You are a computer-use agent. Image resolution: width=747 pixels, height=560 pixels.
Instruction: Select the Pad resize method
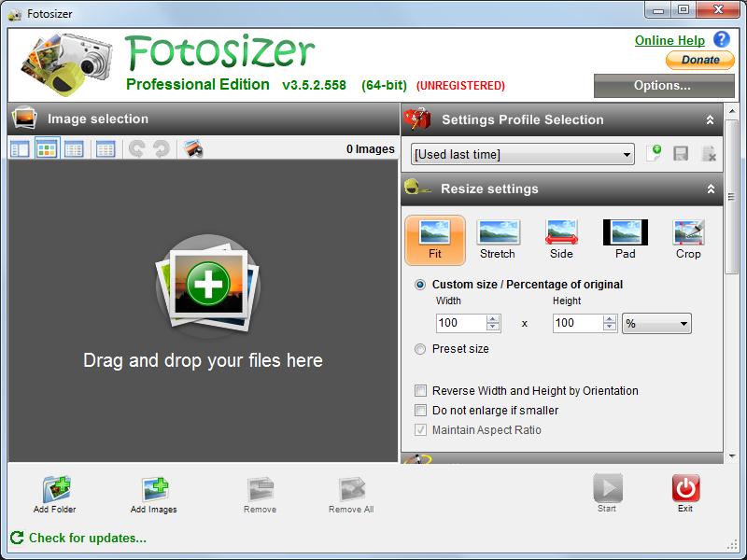(x=625, y=240)
